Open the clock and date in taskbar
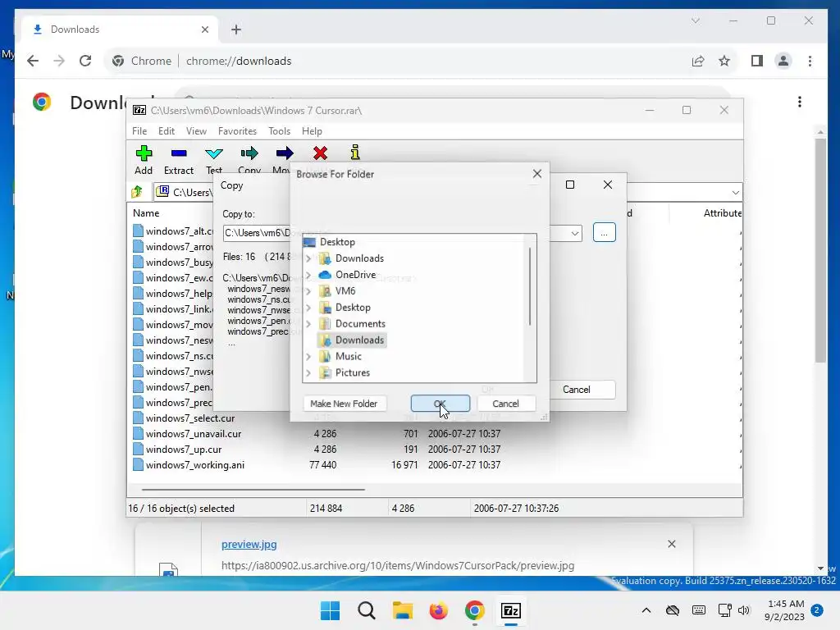The image size is (840, 630). pos(784,610)
